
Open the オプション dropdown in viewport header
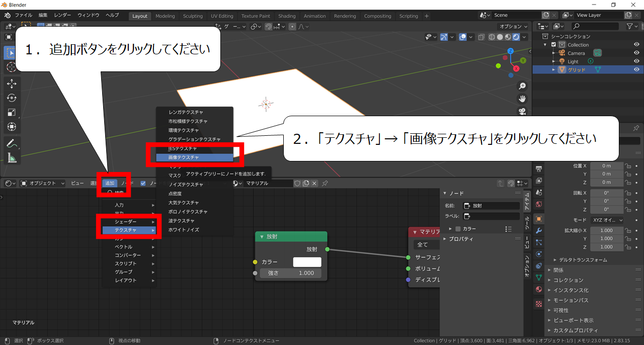(x=512, y=26)
